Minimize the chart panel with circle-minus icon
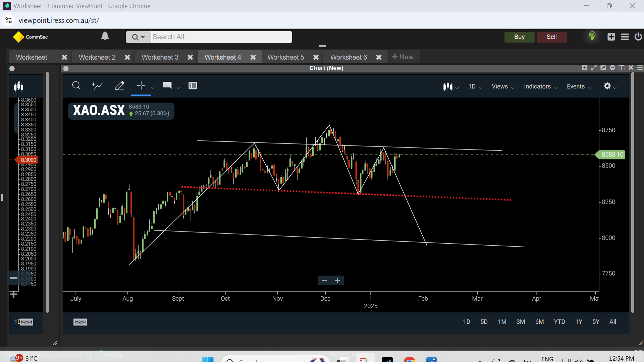This screenshot has height=362, width=644. coord(612,68)
